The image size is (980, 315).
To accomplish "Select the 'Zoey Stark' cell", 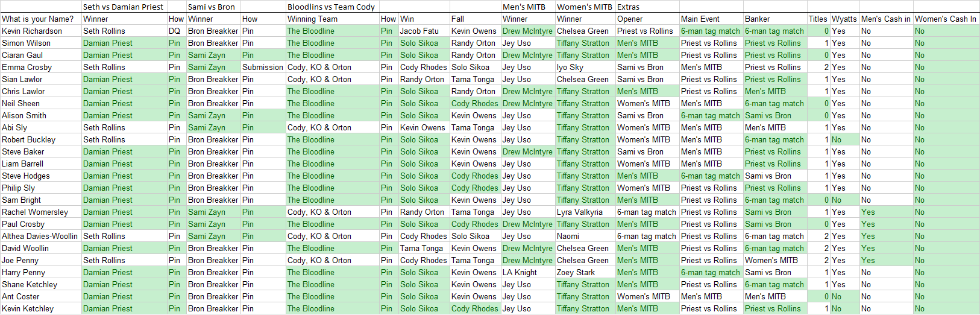I will 576,272.
